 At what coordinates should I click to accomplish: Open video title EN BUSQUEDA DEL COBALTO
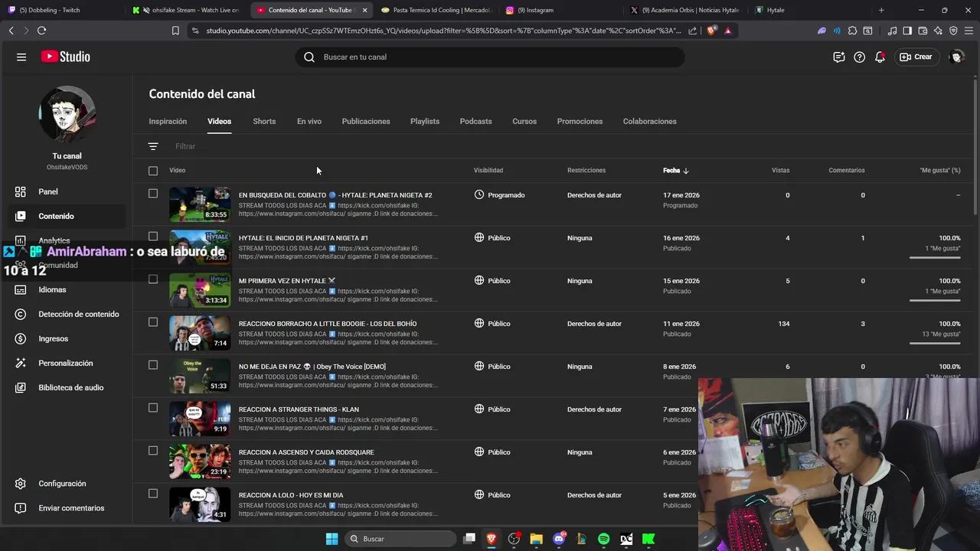(x=335, y=195)
